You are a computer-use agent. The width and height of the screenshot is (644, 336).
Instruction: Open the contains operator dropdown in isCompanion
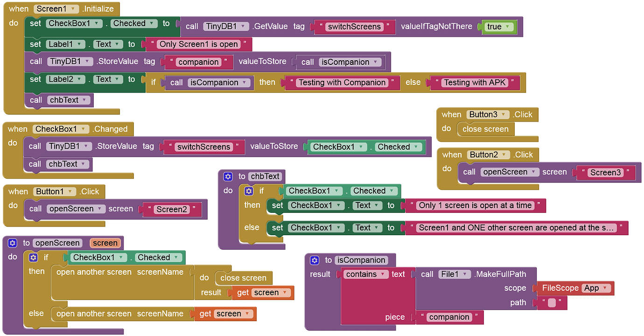pos(383,274)
